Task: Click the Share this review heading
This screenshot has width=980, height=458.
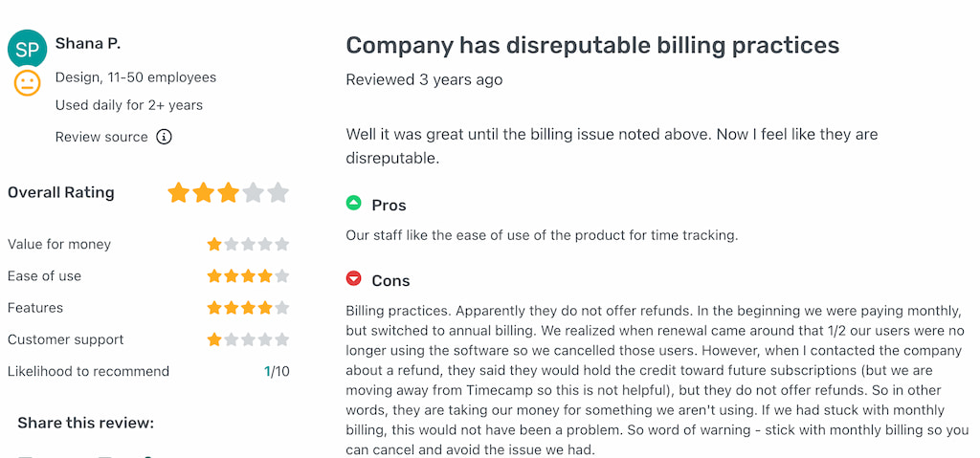Action: (x=85, y=423)
